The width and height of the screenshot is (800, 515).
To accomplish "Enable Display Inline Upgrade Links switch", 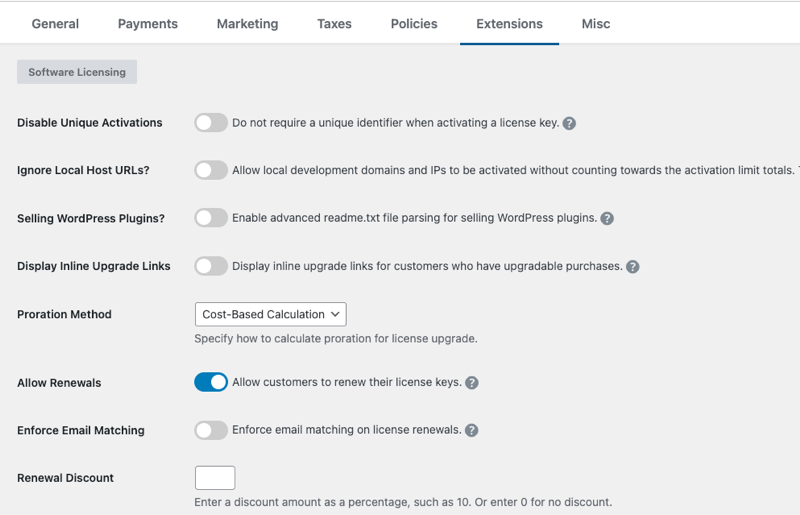I will [x=211, y=266].
